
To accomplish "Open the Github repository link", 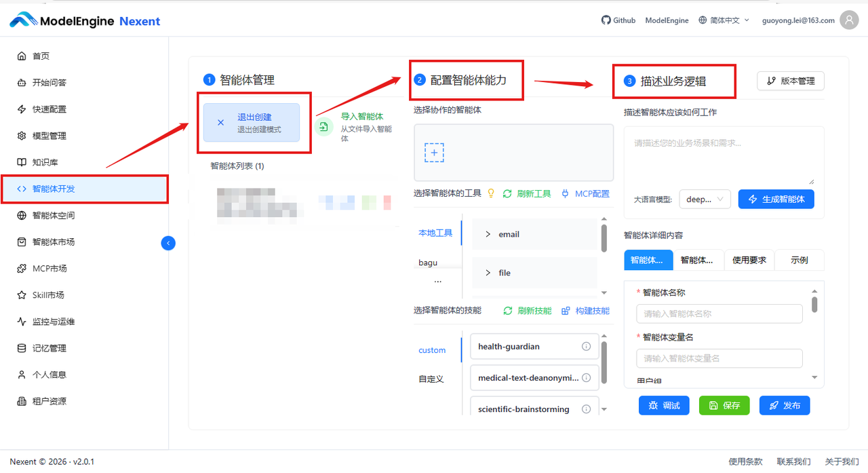I will 618,20.
